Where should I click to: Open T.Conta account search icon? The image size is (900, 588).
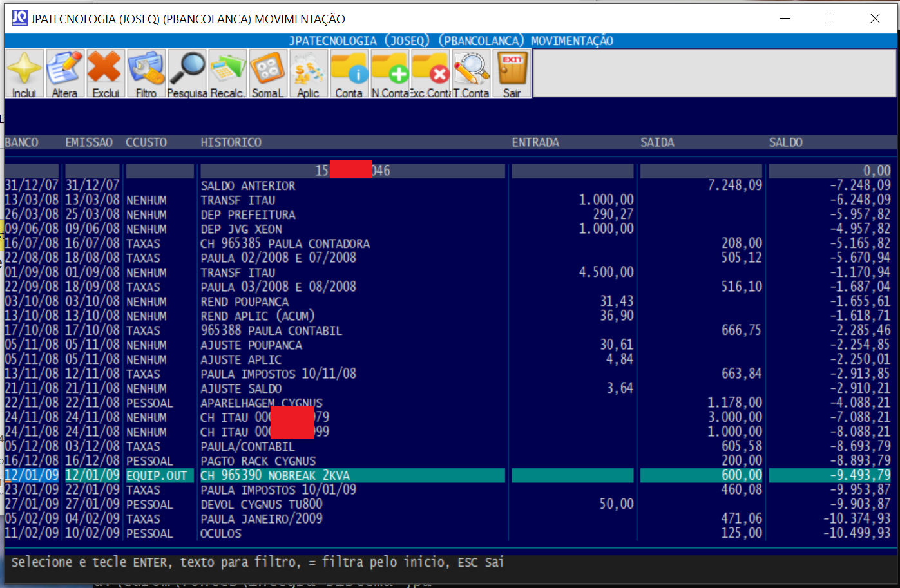click(x=471, y=73)
